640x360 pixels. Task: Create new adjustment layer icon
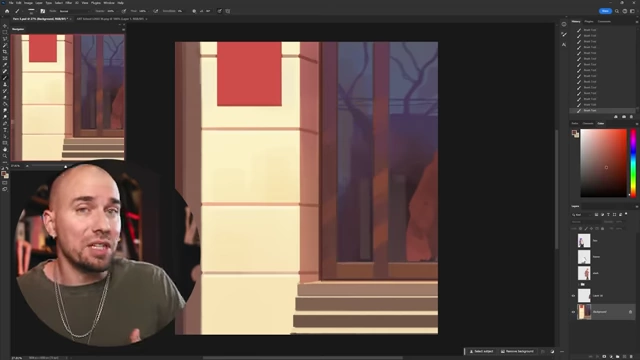(611, 356)
